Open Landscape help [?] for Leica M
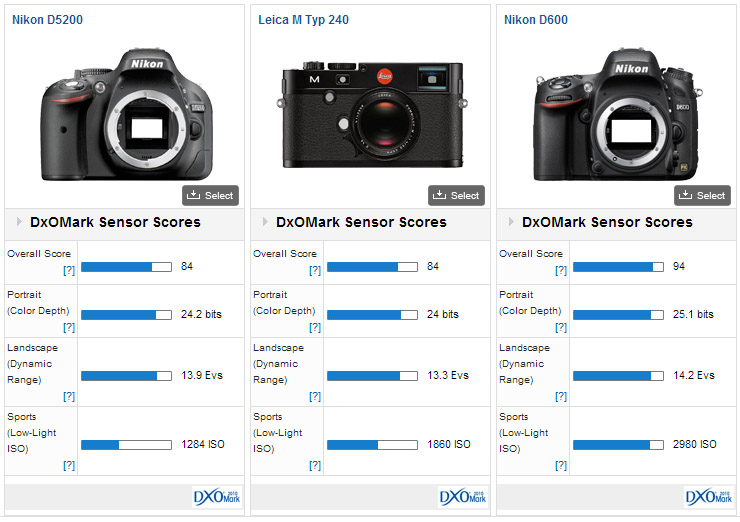Screen dimensions: 740x522 coord(315,396)
